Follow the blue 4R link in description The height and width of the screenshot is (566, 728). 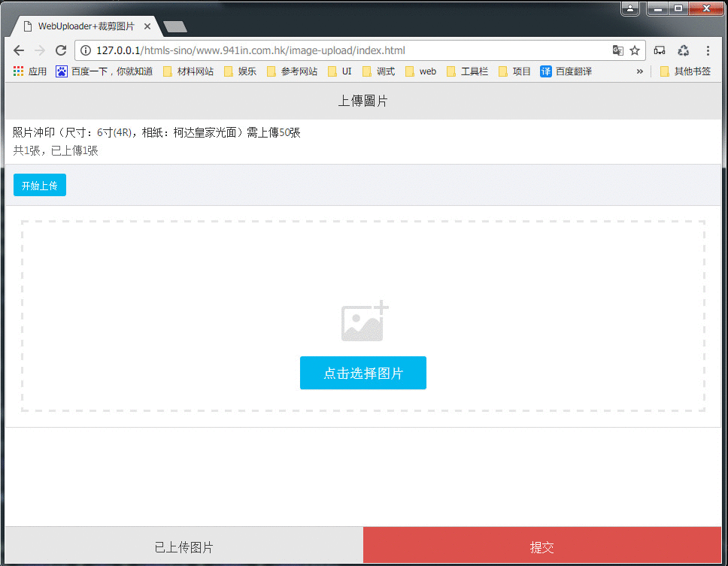(x=120, y=131)
